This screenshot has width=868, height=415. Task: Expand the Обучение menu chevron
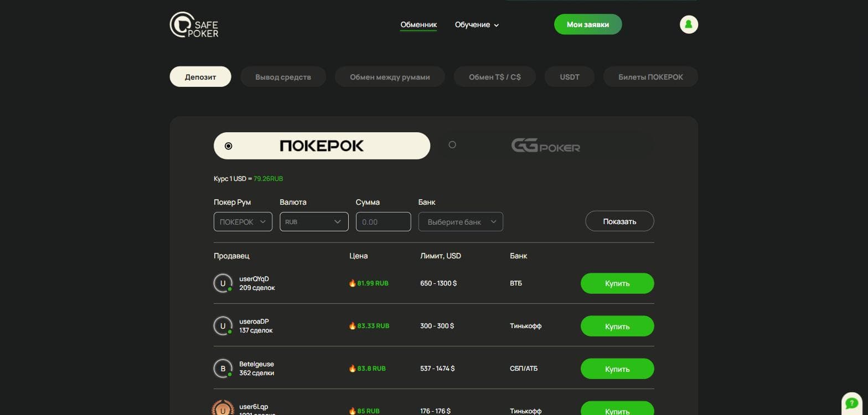click(497, 25)
